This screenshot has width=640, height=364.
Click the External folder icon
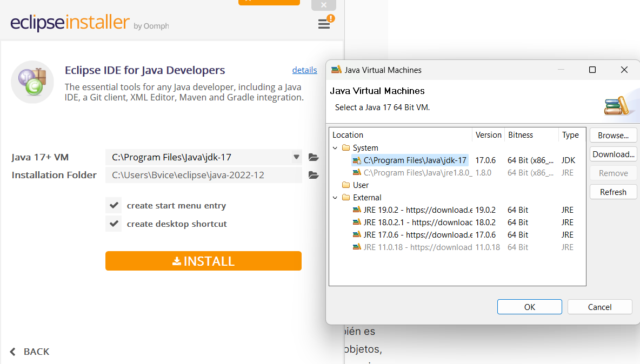coord(346,197)
